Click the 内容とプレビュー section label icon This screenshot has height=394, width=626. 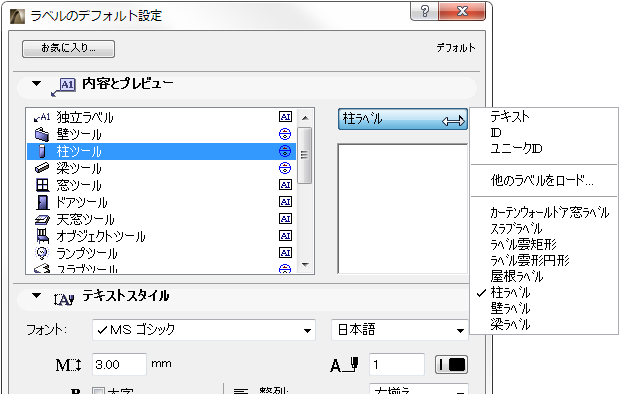tap(63, 87)
